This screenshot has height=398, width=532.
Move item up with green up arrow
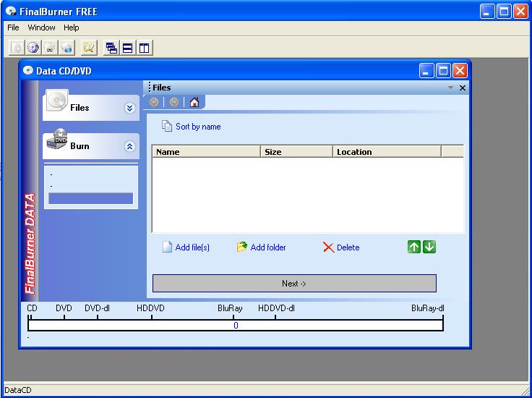click(414, 247)
